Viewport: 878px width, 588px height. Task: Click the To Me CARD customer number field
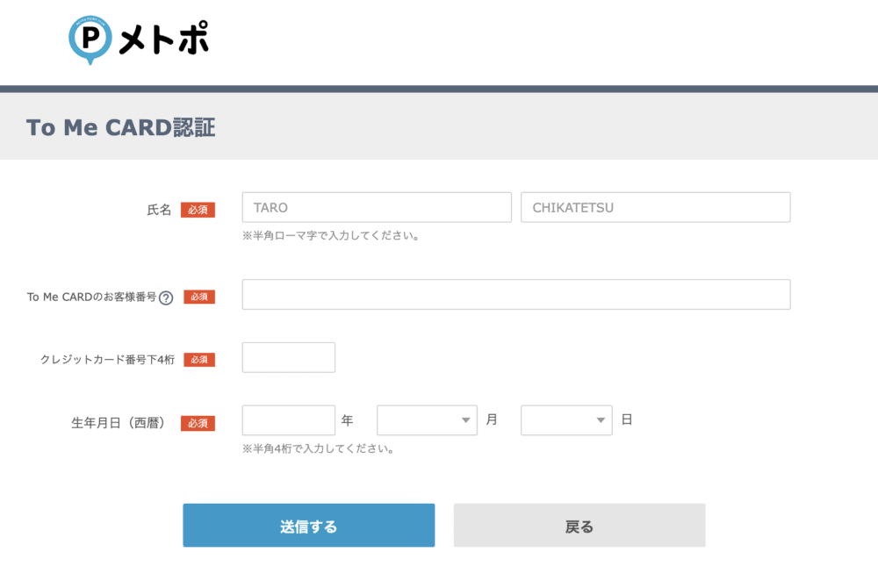tap(516, 294)
